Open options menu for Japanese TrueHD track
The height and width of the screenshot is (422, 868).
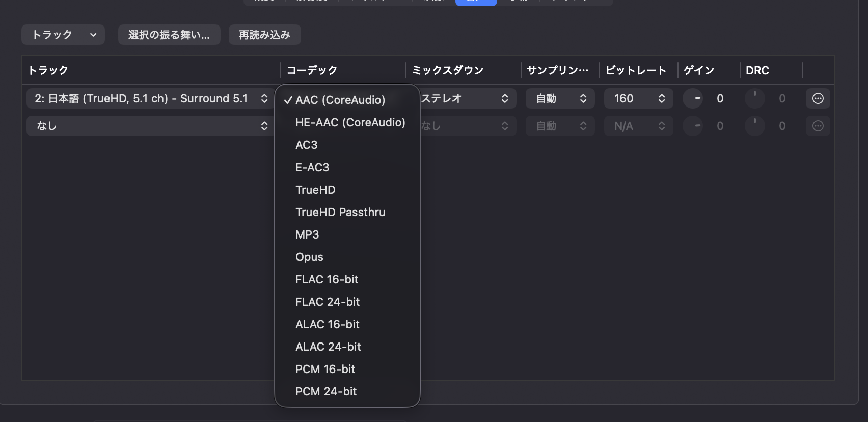818,98
